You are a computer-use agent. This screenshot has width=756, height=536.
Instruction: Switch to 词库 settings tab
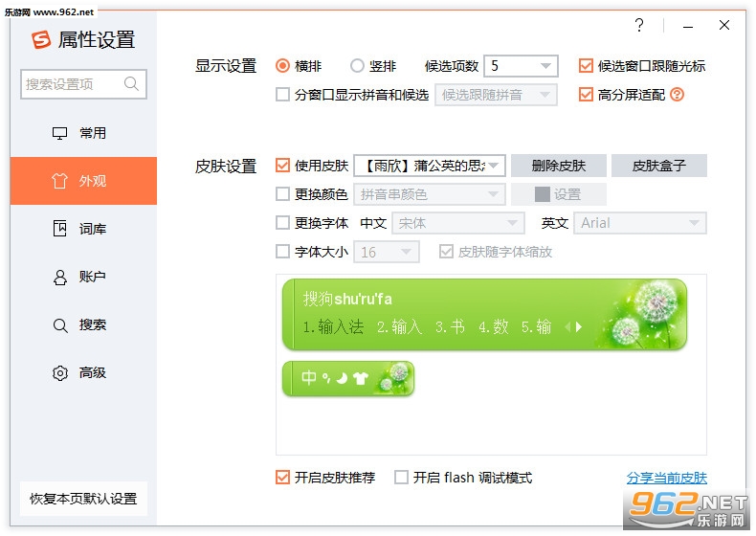pyautogui.click(x=83, y=229)
